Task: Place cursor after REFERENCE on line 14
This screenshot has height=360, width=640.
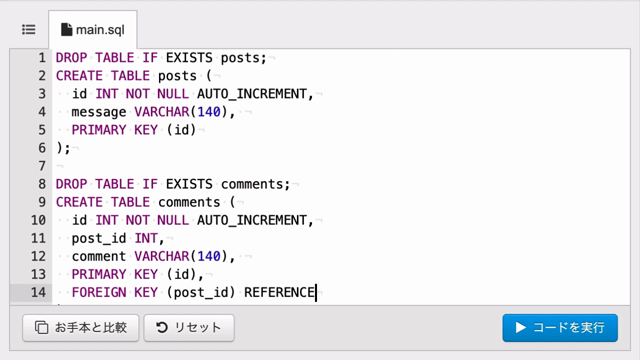Action: click(x=316, y=292)
